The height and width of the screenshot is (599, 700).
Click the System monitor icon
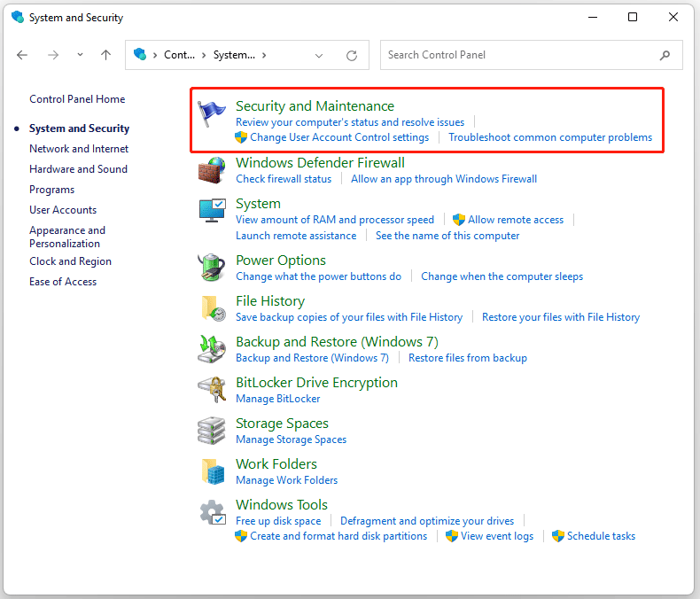point(213,210)
